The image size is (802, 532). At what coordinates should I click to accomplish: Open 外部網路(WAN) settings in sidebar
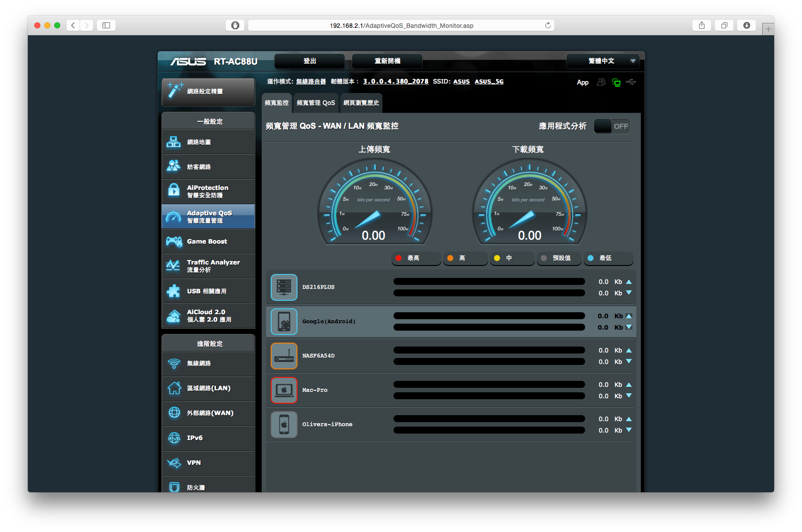click(208, 414)
